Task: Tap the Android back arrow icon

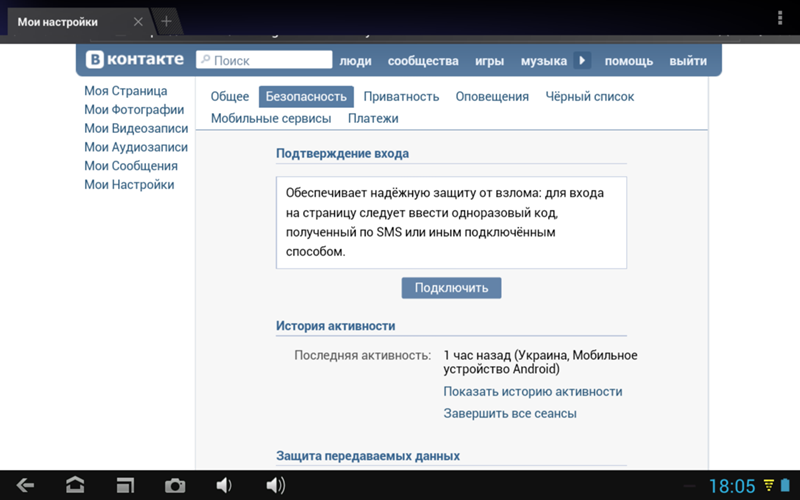Action: click(x=26, y=485)
